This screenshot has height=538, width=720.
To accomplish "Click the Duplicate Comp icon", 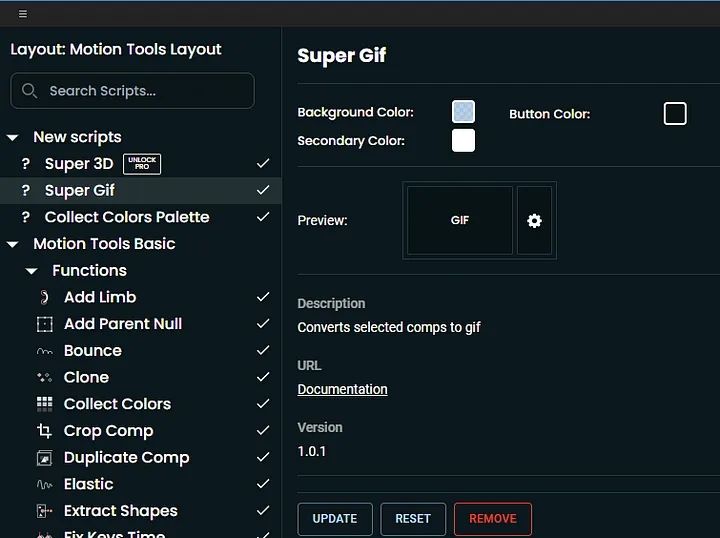I will pos(44,458).
